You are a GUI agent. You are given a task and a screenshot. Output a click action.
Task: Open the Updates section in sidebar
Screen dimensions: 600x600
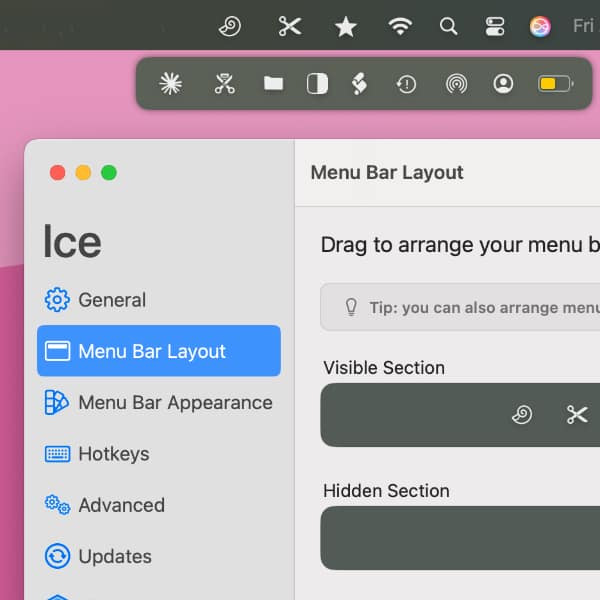coord(115,556)
